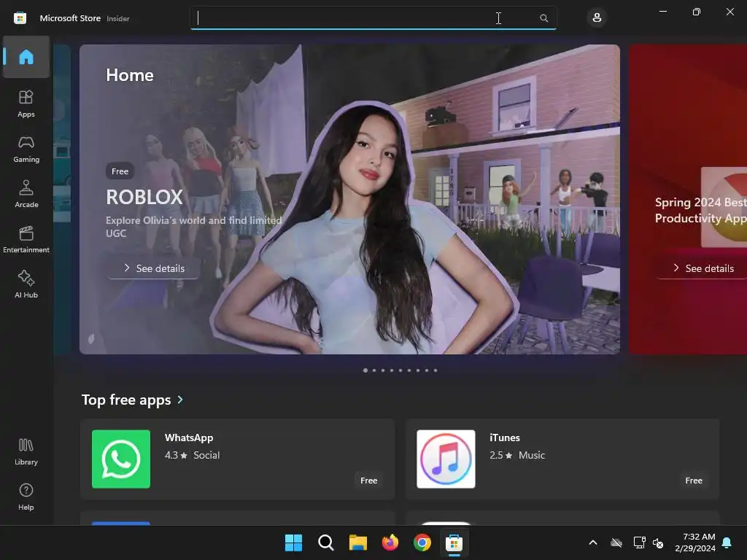
Task: Open the Arcade section
Action: [26, 194]
